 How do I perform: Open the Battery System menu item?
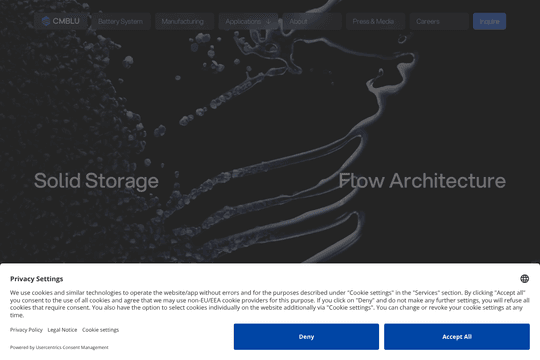pyautogui.click(x=121, y=21)
